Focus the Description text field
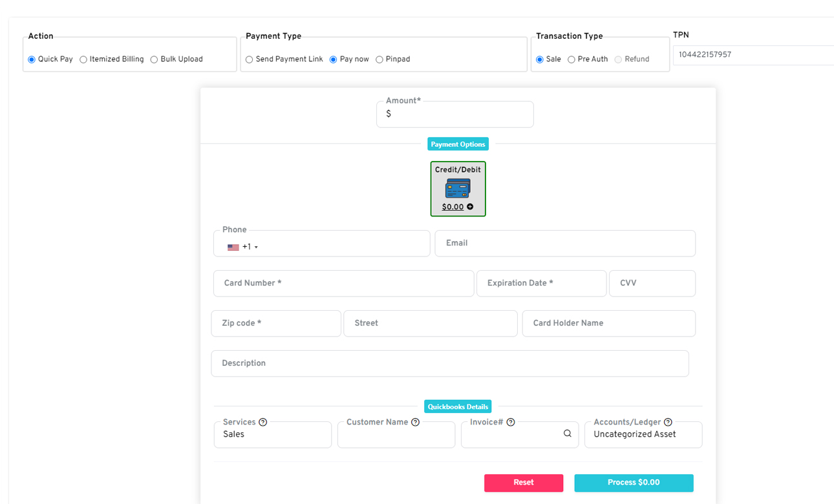The image size is (834, 504). tap(450, 363)
